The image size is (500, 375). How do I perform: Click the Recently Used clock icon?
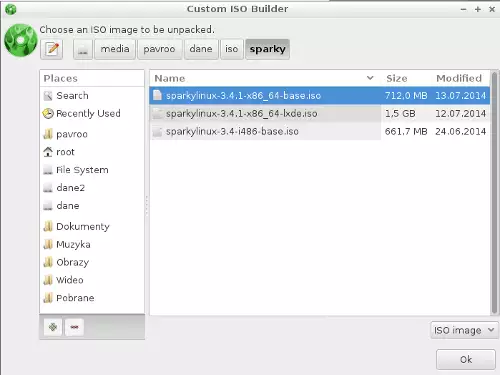[48, 114]
